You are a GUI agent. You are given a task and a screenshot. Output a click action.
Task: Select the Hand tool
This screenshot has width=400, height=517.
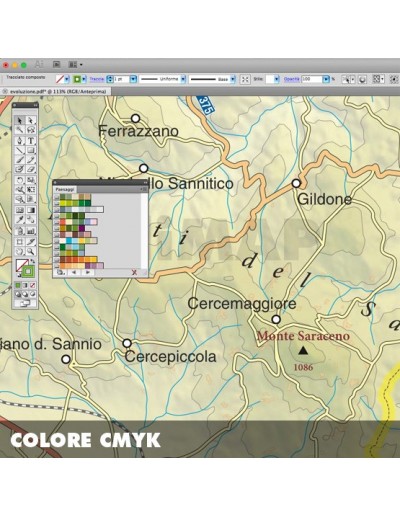pyautogui.click(x=20, y=251)
